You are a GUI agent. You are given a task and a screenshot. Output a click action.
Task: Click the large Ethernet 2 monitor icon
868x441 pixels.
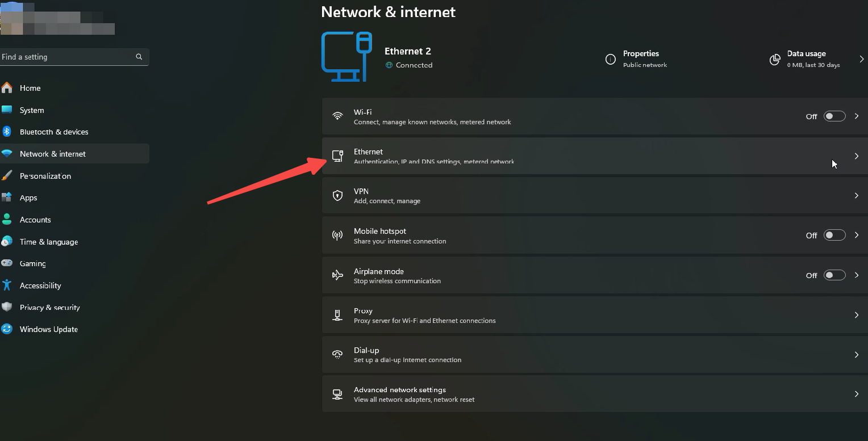point(348,57)
